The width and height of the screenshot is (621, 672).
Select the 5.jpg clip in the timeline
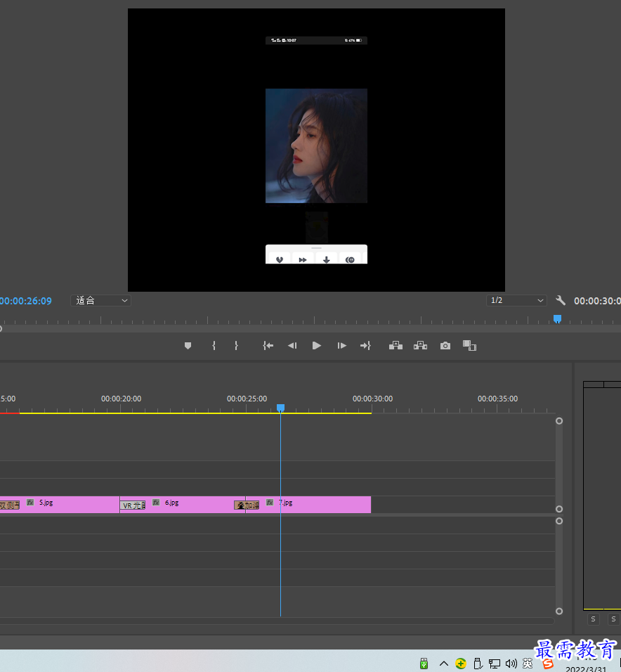69,505
